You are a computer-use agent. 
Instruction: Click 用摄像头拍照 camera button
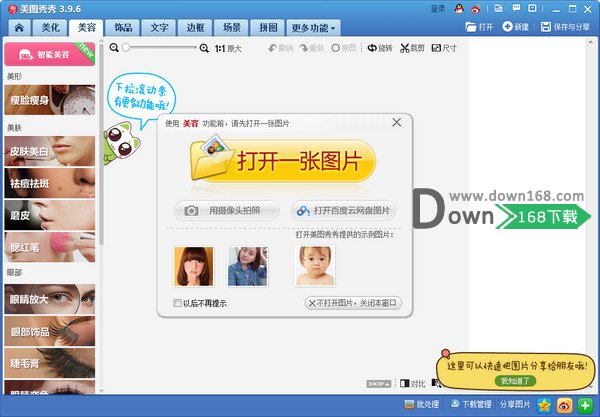click(227, 210)
